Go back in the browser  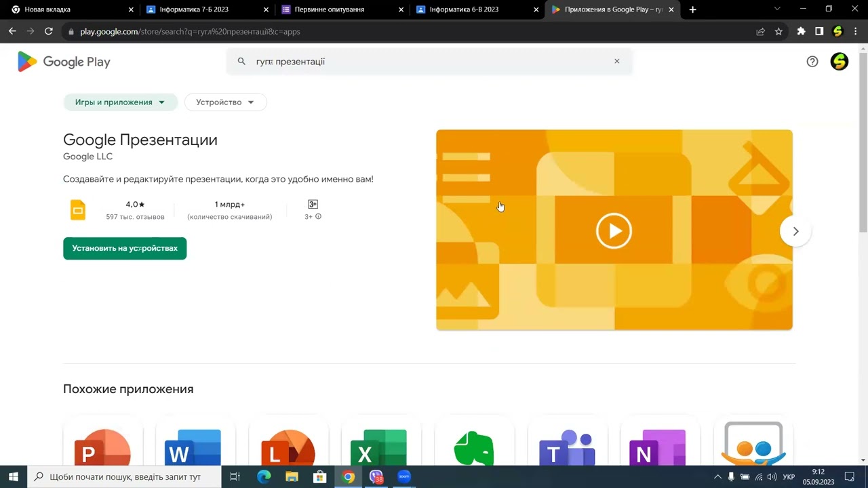click(x=12, y=31)
